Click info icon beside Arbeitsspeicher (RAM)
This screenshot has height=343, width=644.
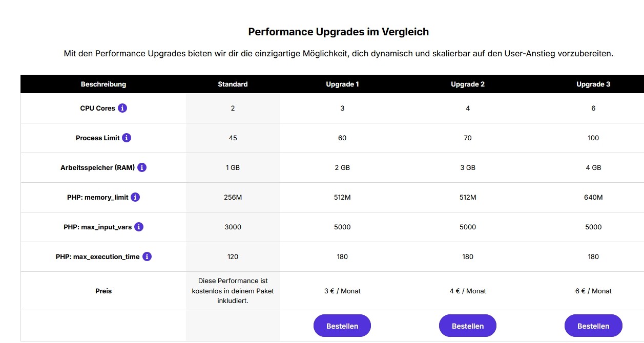click(142, 167)
